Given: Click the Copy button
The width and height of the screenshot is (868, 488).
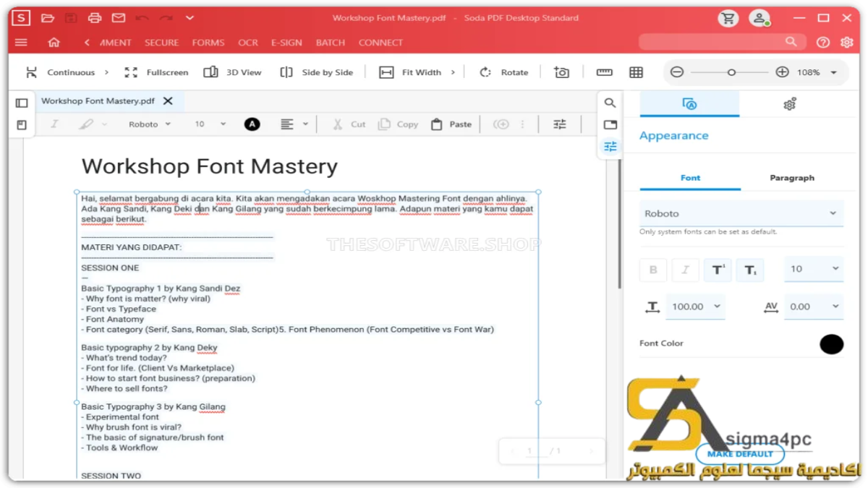Looking at the screenshot, I should click(398, 124).
